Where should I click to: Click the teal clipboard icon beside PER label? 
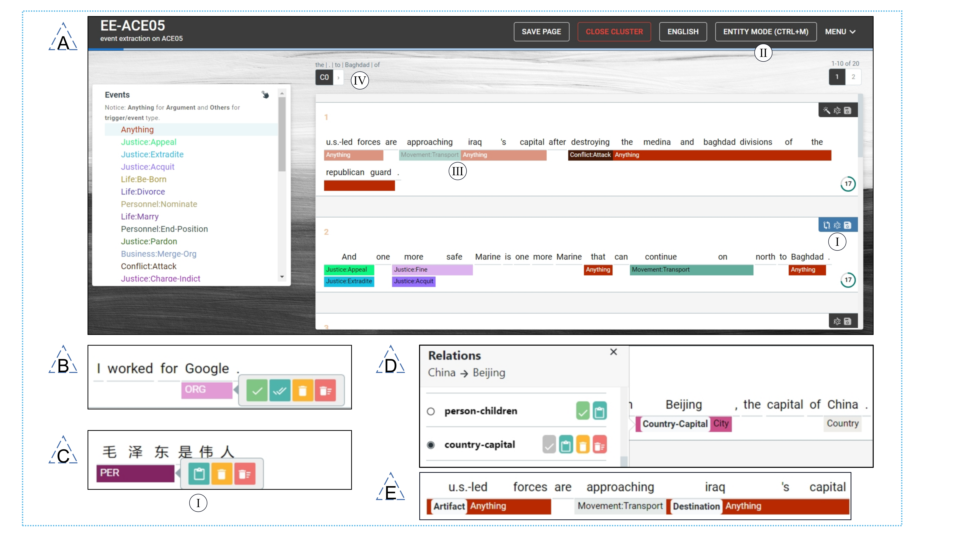[199, 474]
